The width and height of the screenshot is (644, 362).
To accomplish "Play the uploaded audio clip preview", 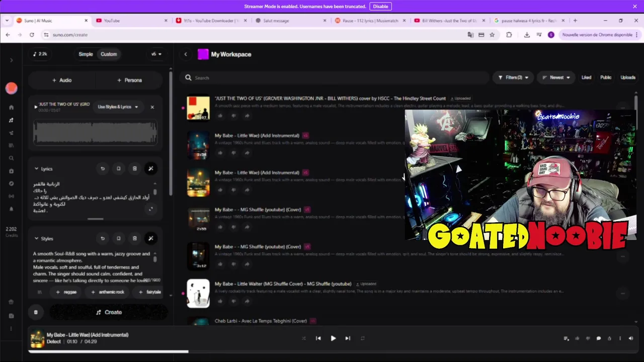I will 36,107.
